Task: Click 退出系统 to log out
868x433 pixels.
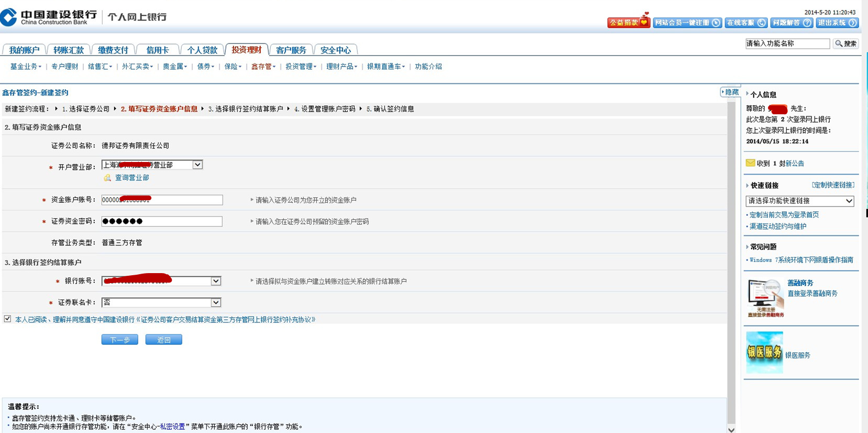Action: (837, 23)
